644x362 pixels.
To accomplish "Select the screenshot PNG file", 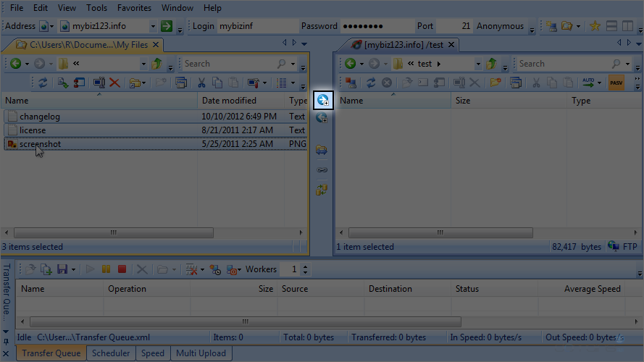I will (40, 144).
